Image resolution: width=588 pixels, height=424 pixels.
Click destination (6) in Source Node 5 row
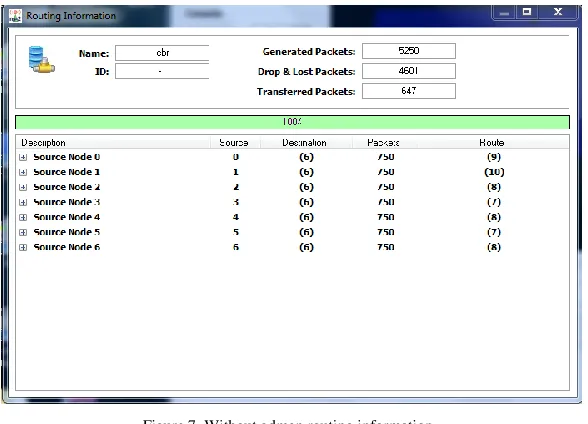point(306,232)
